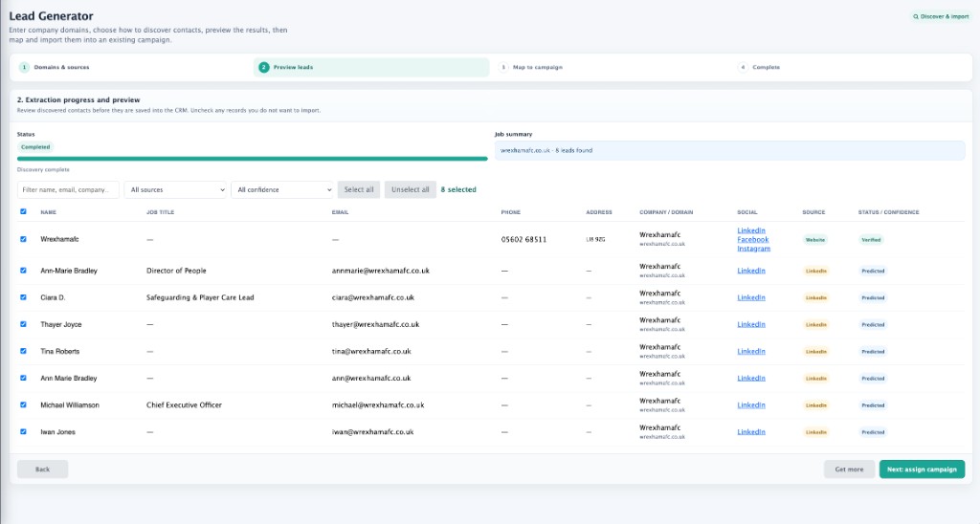
Task: Open ann@wrexhamafc.co.uk row LinkedIn link
Action: (751, 378)
